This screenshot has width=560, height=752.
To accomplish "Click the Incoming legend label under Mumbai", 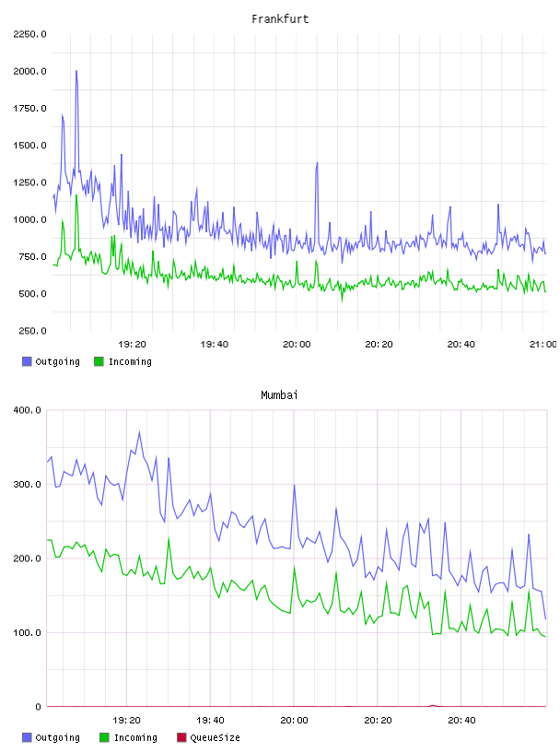I will tap(135, 737).
